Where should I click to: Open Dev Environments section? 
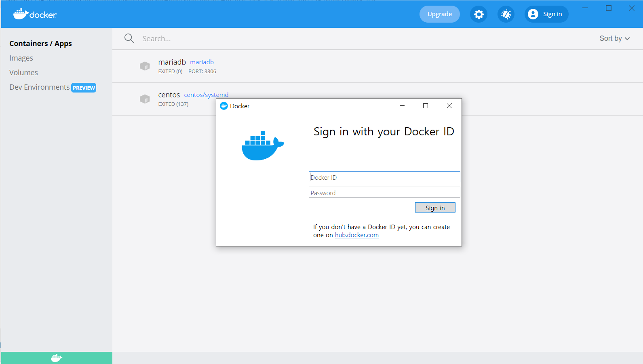tap(39, 87)
